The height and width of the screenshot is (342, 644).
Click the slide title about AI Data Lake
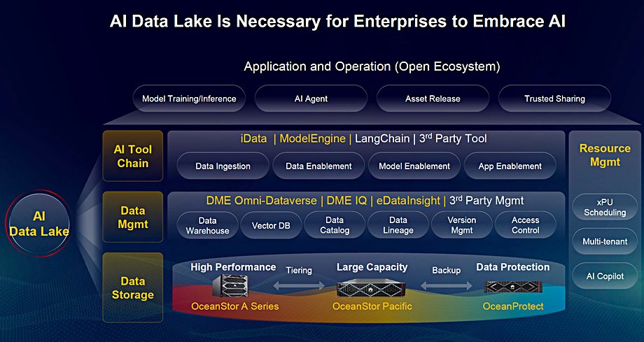click(x=337, y=22)
